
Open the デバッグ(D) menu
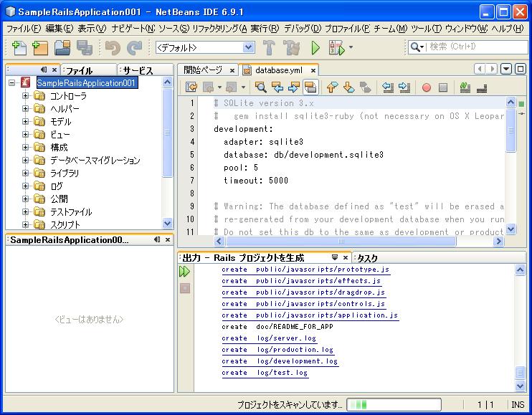[303, 29]
